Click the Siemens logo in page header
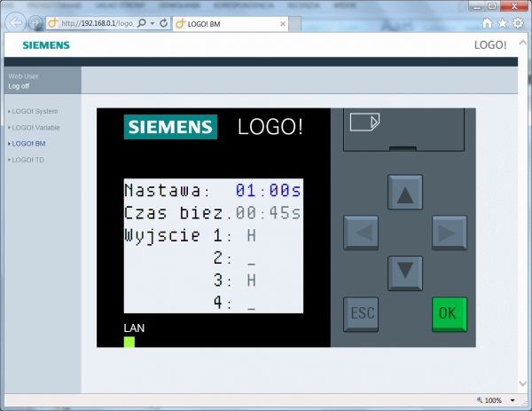Image resolution: width=532 pixels, height=411 pixels. click(46, 45)
